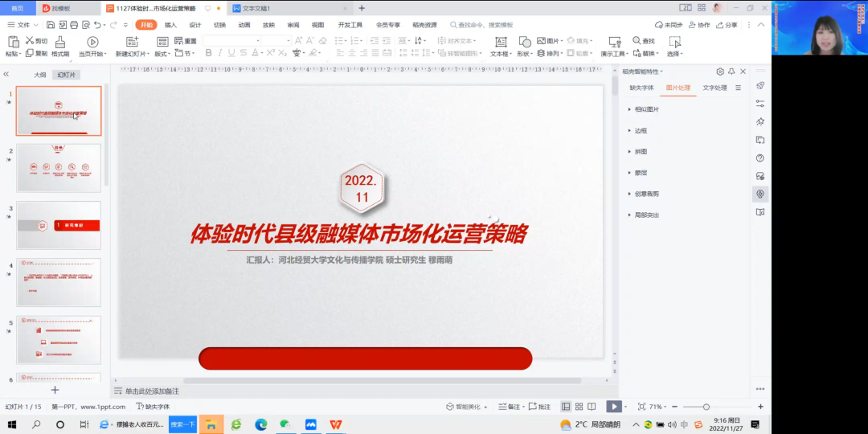Click the Undo arrow icon
Image resolution: width=868 pixels, height=434 pixels.
click(97, 25)
